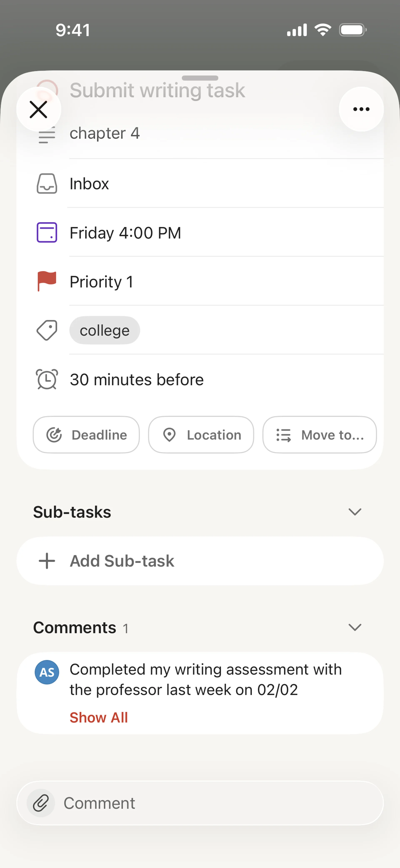This screenshot has height=868, width=400.
Task: Close the task detail sheet
Action: 38,109
